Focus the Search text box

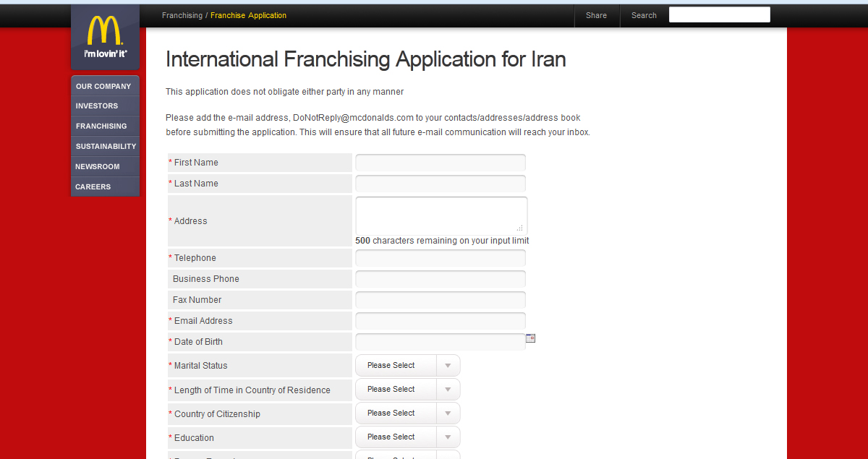pos(719,15)
